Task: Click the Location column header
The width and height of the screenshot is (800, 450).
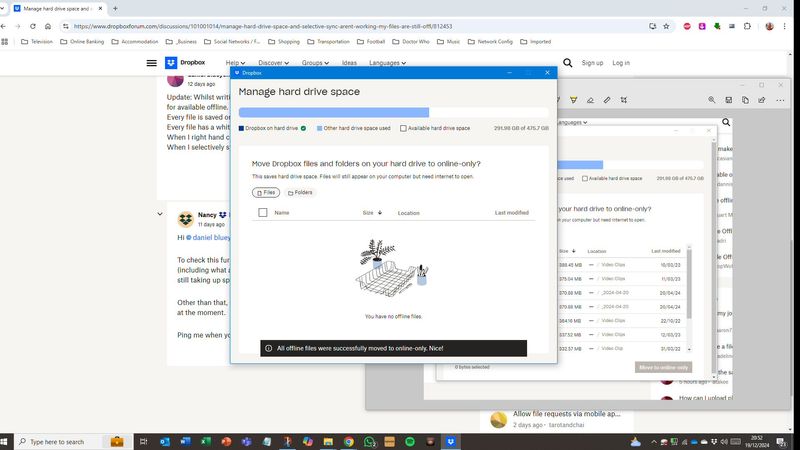Action: [x=409, y=213]
